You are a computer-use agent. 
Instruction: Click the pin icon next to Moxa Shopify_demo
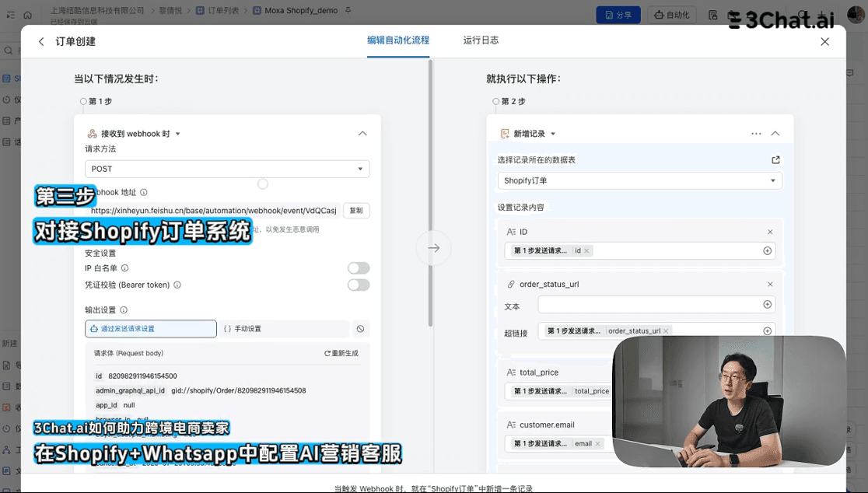click(x=348, y=11)
